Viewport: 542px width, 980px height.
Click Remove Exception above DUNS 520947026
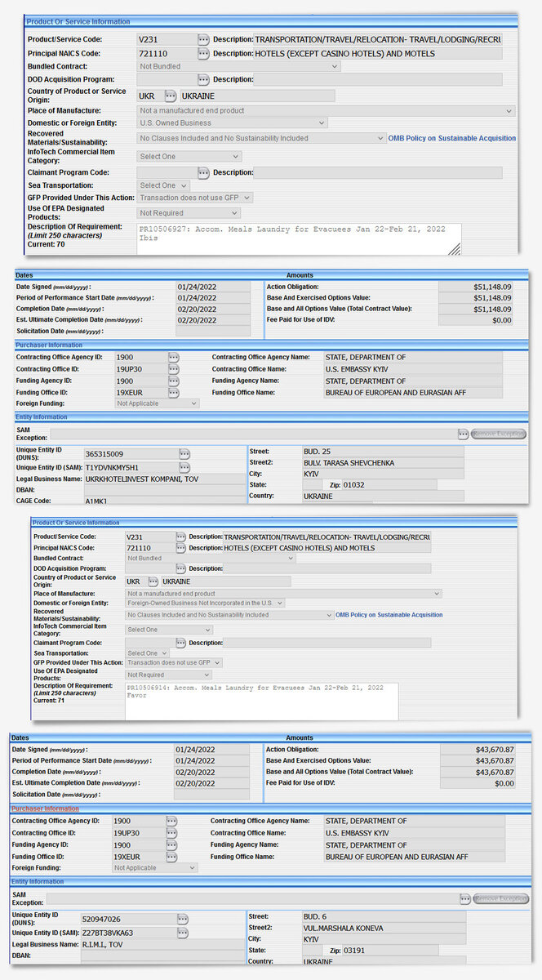[501, 898]
